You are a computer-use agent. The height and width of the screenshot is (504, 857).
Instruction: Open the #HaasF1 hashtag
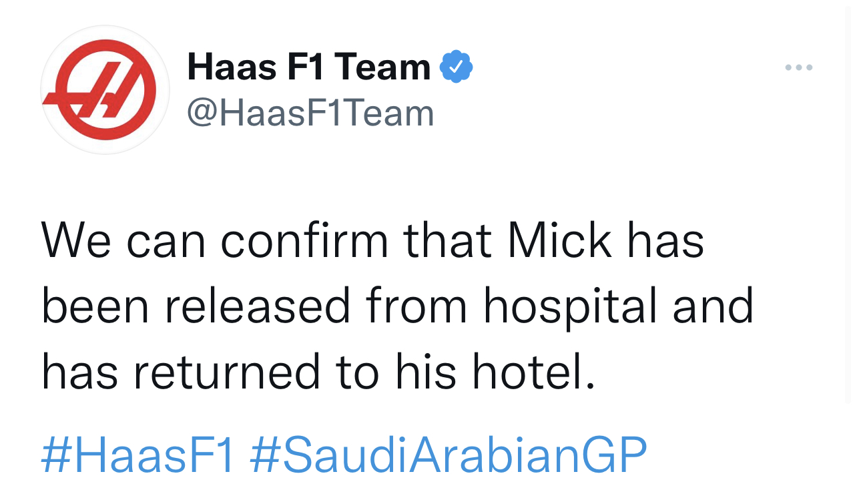[x=138, y=455]
